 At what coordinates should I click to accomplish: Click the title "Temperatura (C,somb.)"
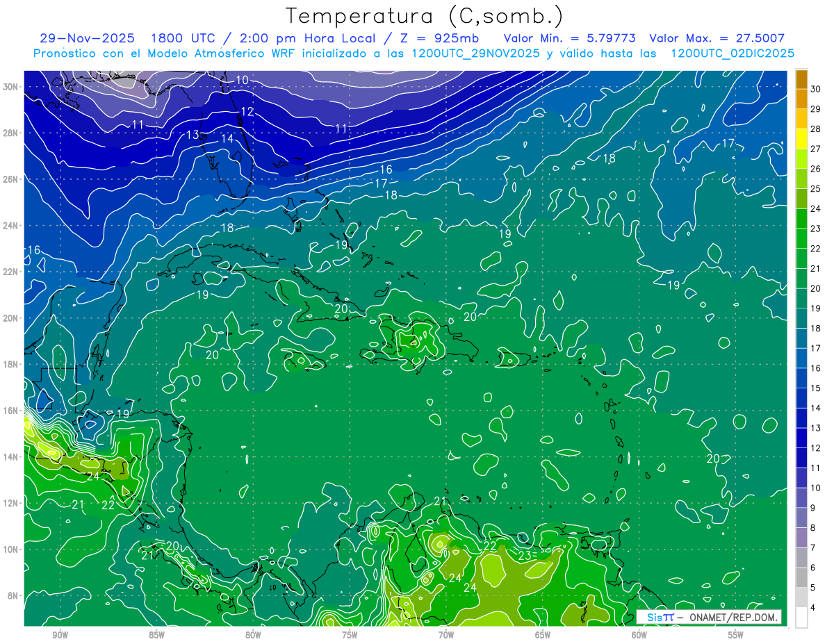point(425,16)
